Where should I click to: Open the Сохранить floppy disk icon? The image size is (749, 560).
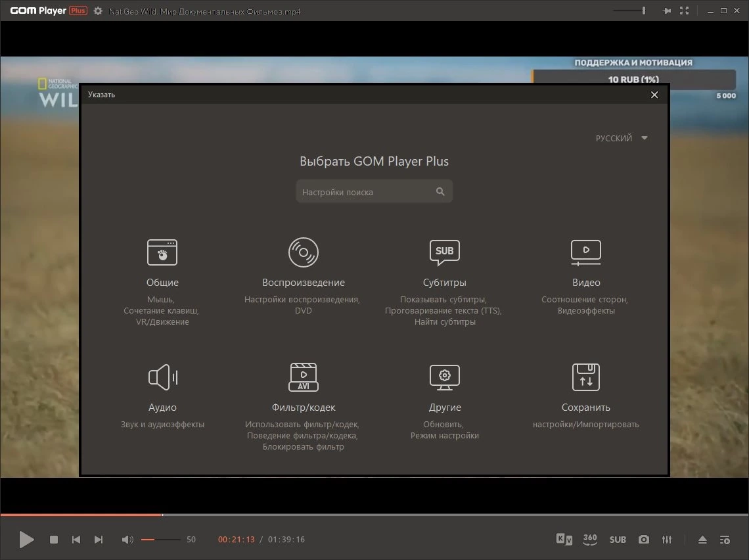[586, 377]
